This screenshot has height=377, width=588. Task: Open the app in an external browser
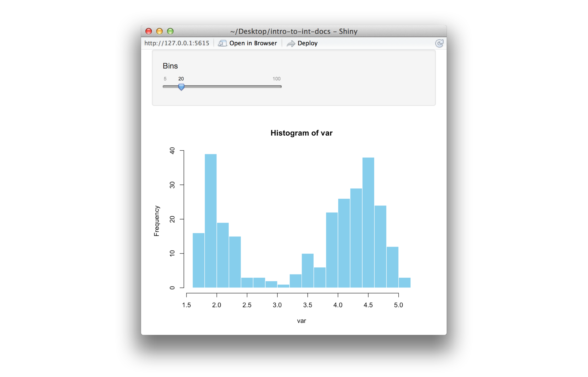click(253, 43)
